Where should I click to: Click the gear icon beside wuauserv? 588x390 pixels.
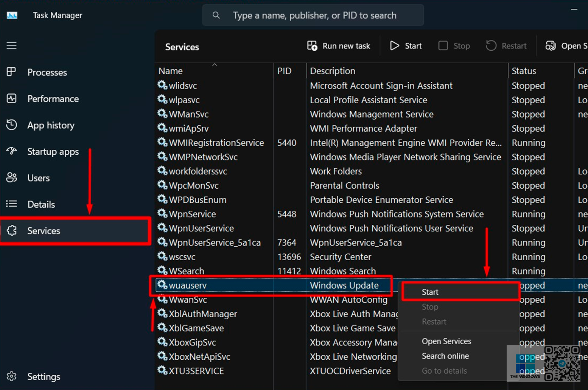[x=162, y=284]
